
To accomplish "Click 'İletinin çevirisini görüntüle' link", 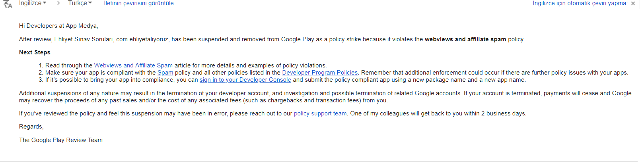I will tap(139, 3).
